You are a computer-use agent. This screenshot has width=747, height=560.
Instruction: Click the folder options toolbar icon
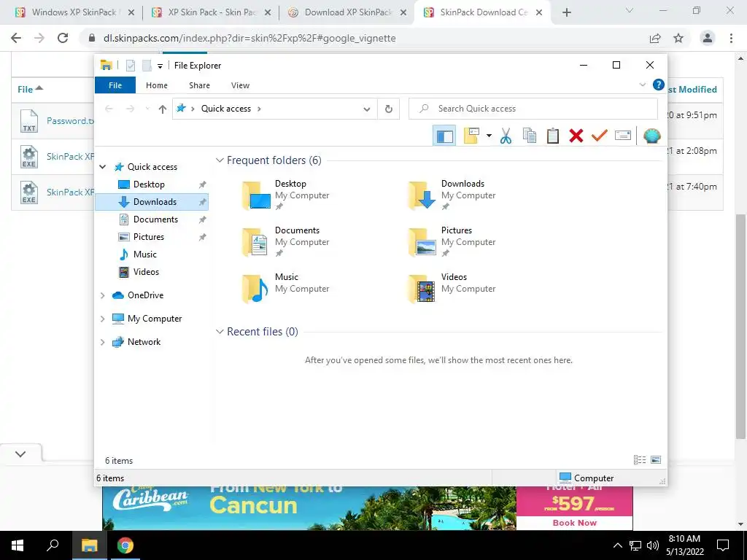[x=472, y=136]
